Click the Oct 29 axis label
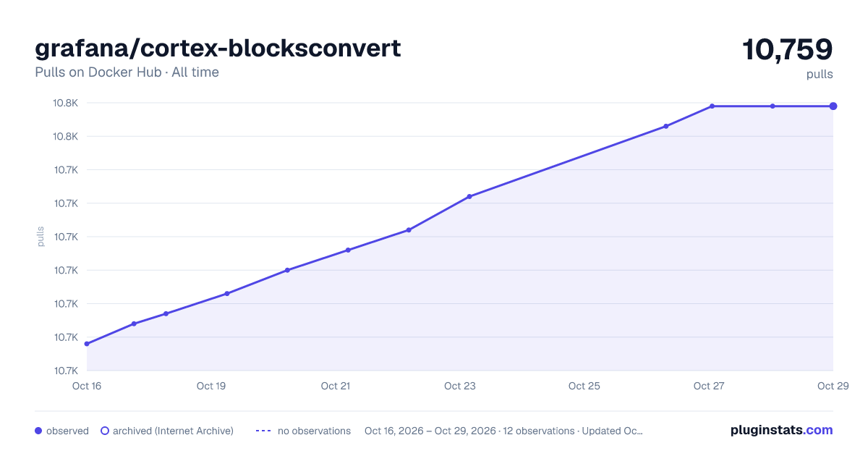Image resolution: width=868 pixels, height=456 pixels. coord(832,386)
